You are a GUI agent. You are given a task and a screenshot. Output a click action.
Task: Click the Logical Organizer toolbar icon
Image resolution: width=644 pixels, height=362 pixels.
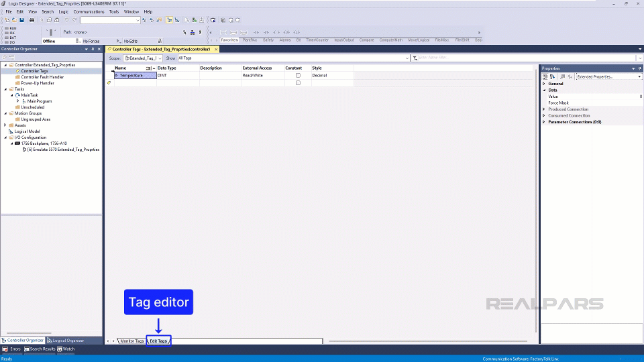177,20
